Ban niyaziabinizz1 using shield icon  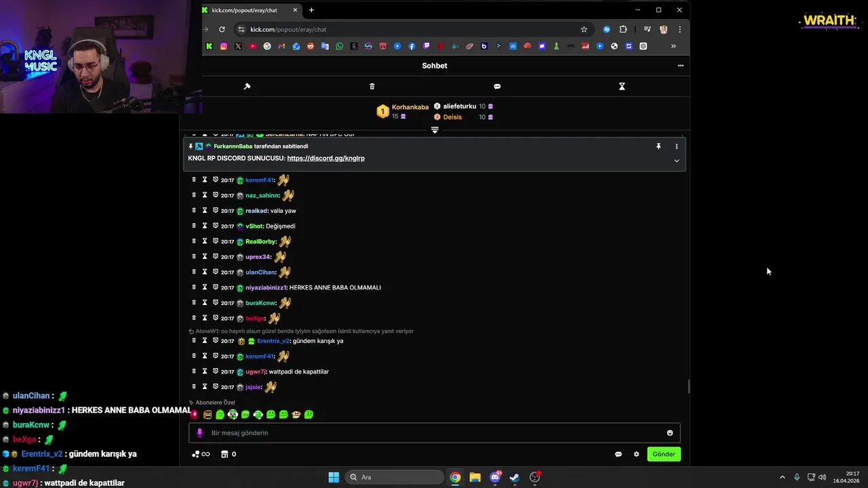click(216, 287)
